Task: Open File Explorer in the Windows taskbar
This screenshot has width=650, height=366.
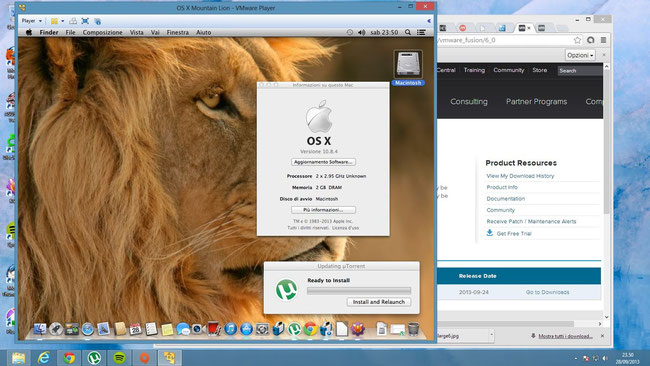Action: [x=18, y=357]
